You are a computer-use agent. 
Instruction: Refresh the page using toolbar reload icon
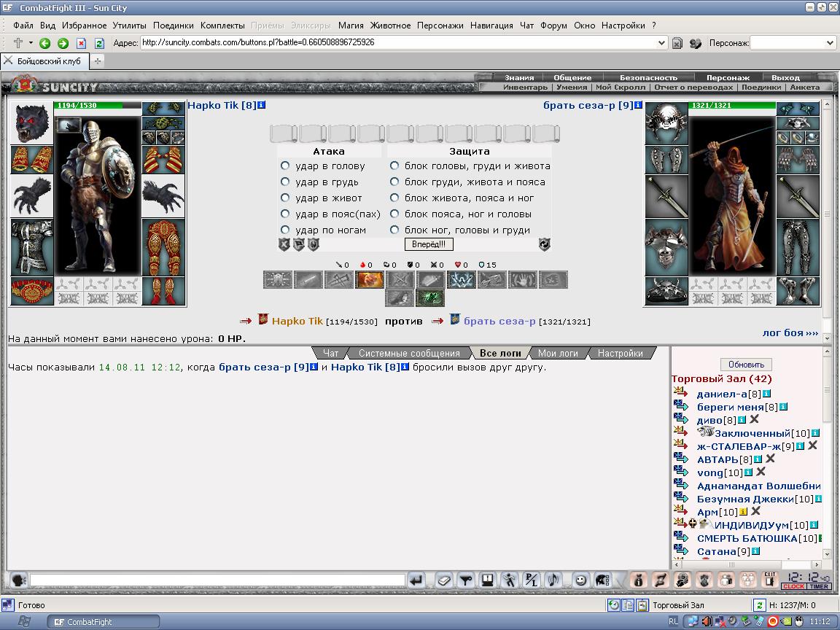coord(99,44)
